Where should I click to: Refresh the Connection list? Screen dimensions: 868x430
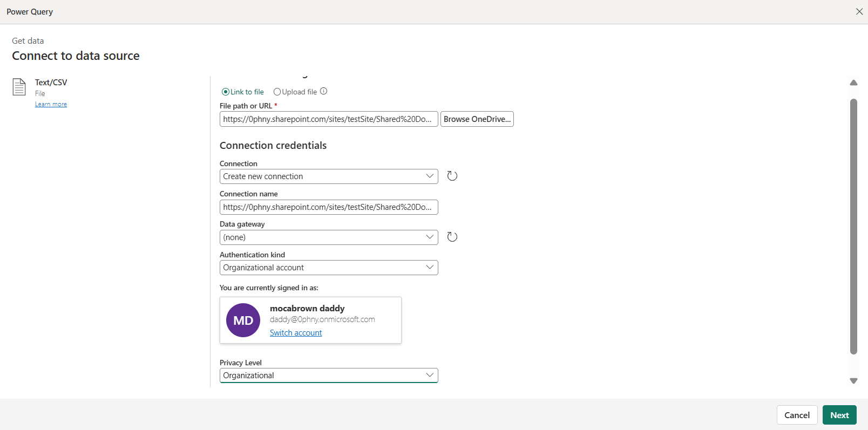(x=452, y=176)
